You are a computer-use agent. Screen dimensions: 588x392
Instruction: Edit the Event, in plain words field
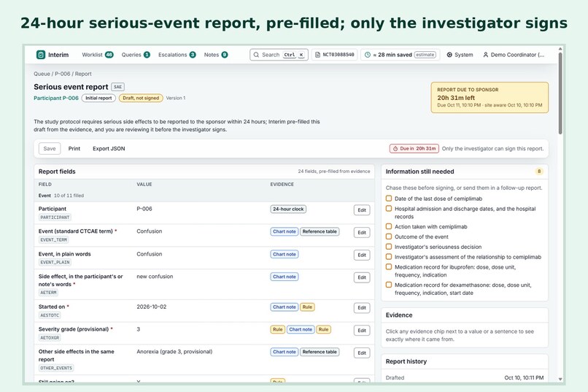362,255
